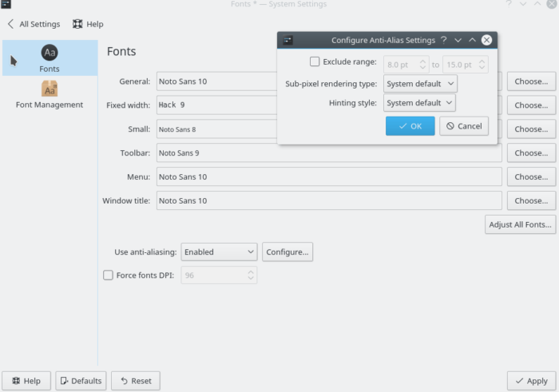Go back to All Settings

34,24
